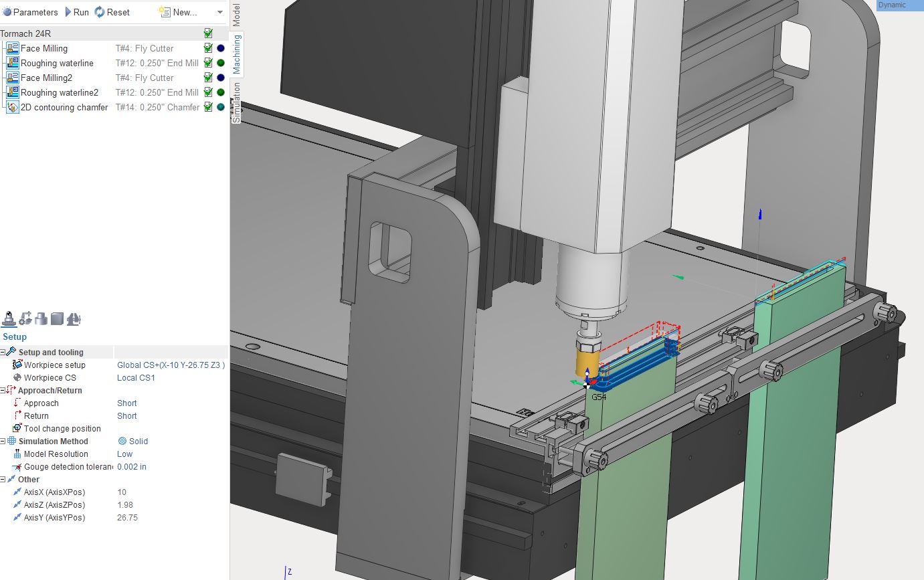Image resolution: width=924 pixels, height=580 pixels.
Task: Click the Simulation Method grid icon
Action: click(x=12, y=441)
